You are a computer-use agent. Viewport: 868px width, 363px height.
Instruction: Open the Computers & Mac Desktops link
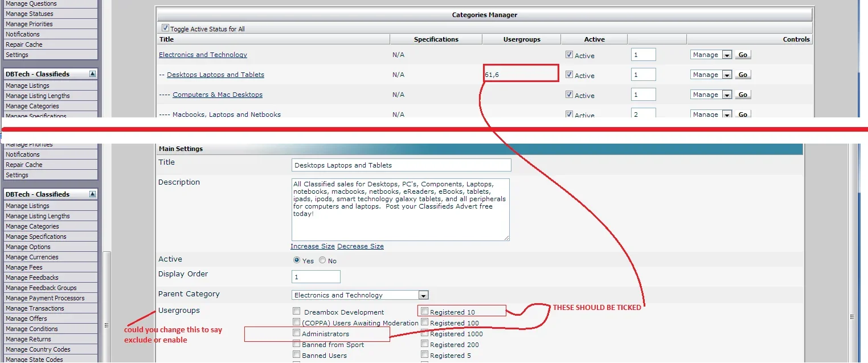click(x=218, y=95)
